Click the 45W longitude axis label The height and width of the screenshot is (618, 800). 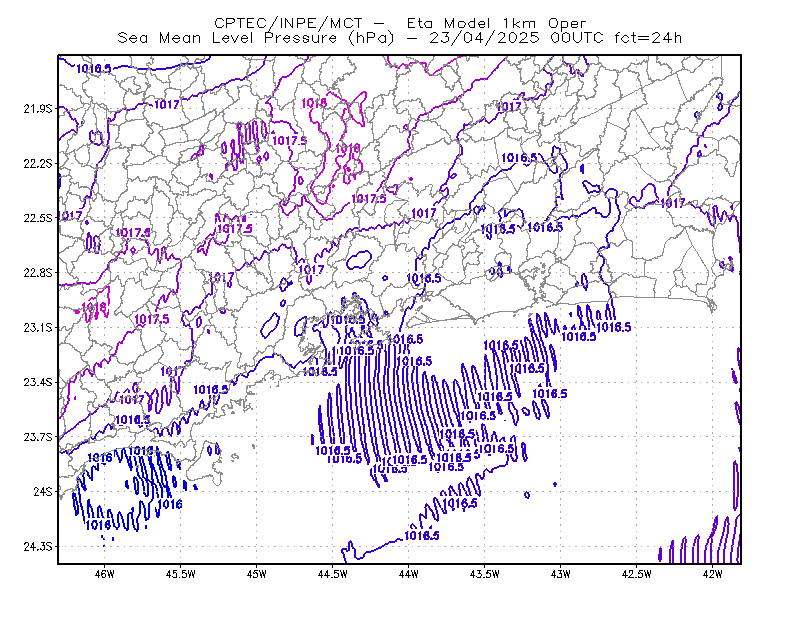[x=257, y=574]
